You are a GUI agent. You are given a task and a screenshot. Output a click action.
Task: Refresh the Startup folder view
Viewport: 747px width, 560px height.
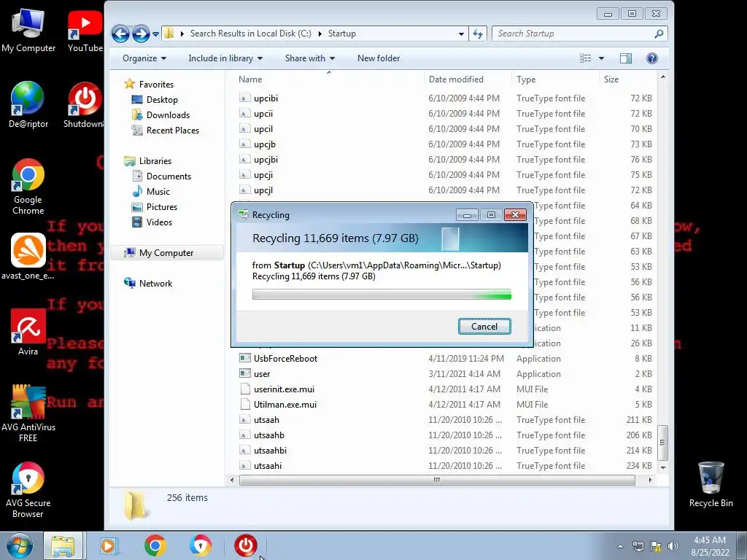tap(478, 34)
